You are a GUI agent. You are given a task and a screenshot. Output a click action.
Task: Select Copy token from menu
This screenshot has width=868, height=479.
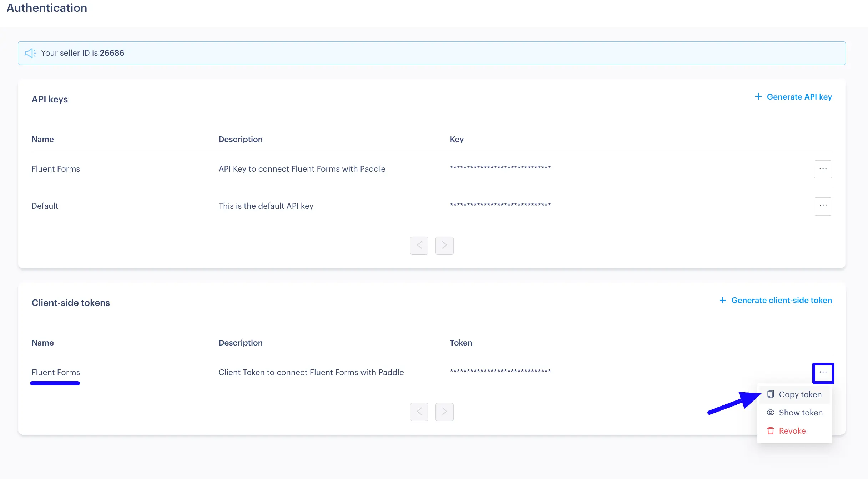(x=794, y=394)
